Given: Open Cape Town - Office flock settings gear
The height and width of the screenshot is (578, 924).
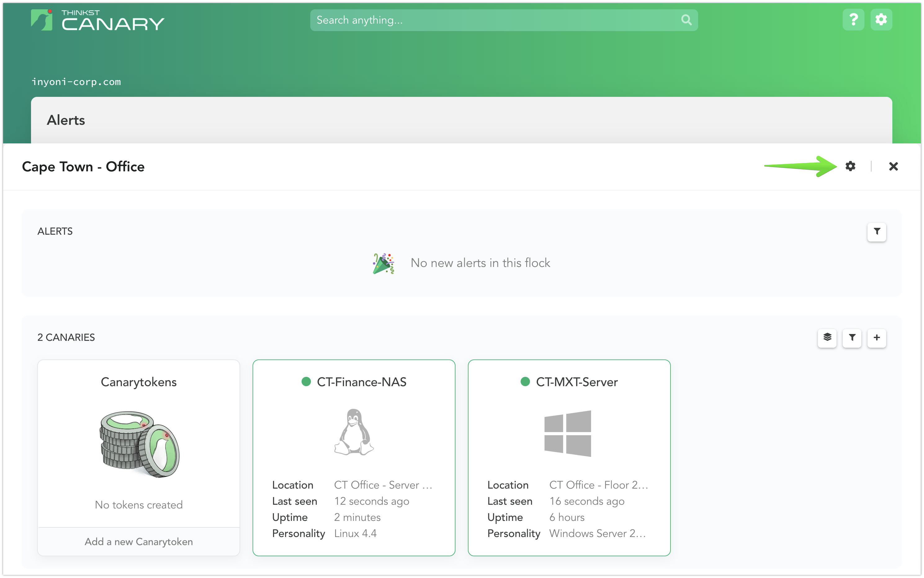Looking at the screenshot, I should click(x=850, y=166).
